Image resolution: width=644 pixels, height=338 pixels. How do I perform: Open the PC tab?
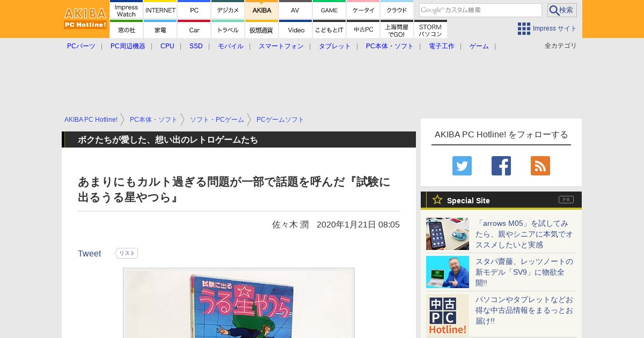pos(194,10)
